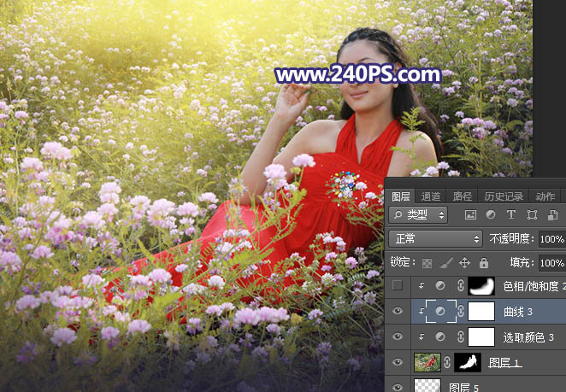This screenshot has height=392, width=566.
Task: Hide the 选取颜色 3 layer
Action: coord(397,337)
